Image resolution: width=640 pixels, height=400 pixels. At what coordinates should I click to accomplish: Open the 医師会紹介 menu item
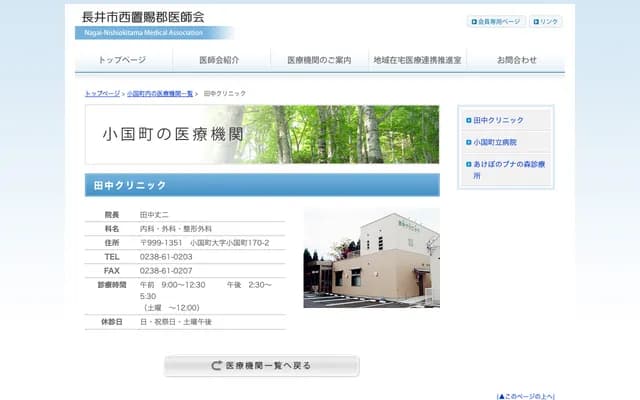click(219, 60)
